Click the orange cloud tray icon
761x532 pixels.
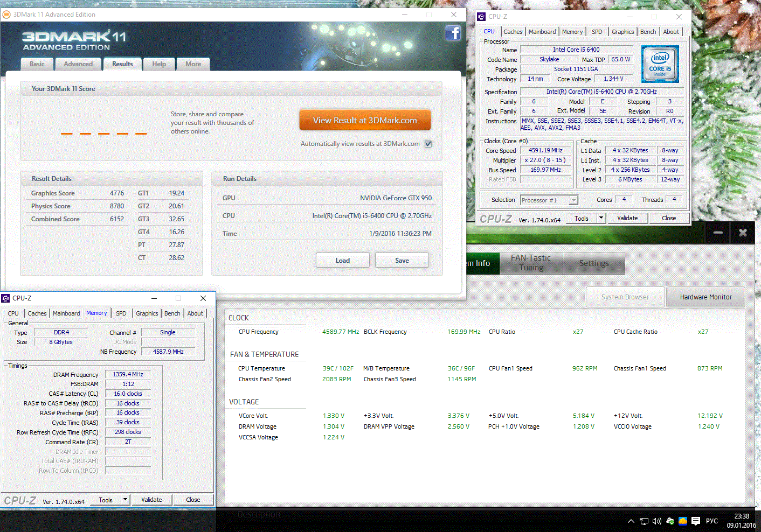683,521
